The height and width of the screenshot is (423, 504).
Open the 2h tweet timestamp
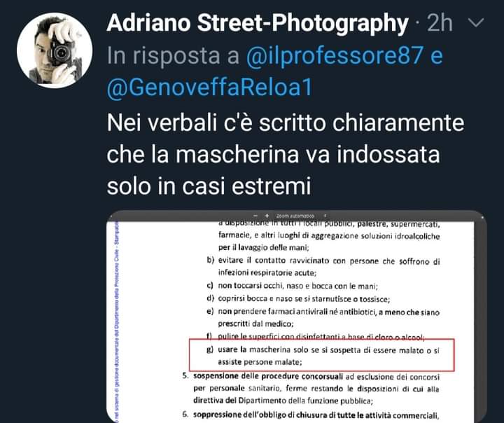[x=440, y=23]
